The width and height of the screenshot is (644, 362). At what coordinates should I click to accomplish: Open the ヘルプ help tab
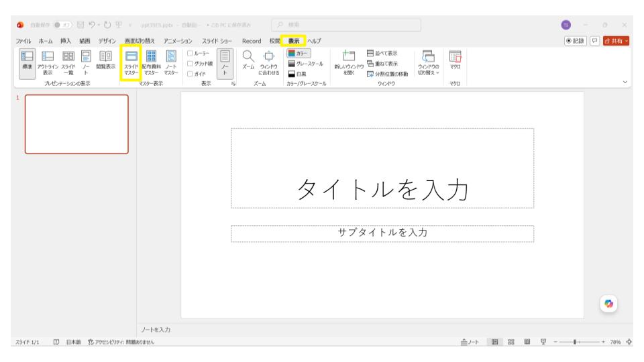tap(314, 41)
